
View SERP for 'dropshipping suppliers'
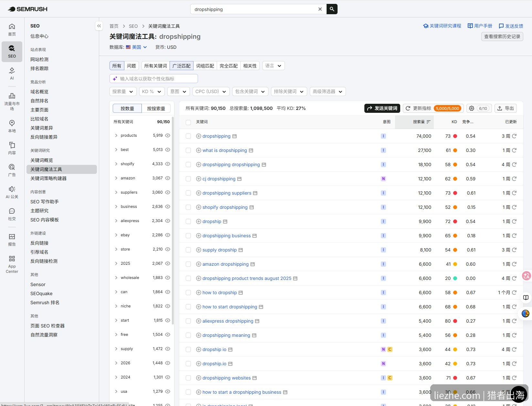point(255,193)
